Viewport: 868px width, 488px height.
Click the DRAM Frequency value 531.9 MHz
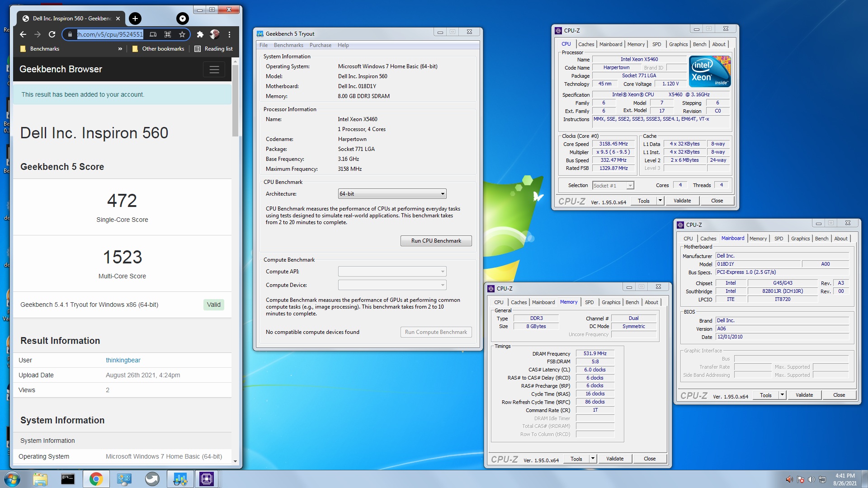[595, 354]
